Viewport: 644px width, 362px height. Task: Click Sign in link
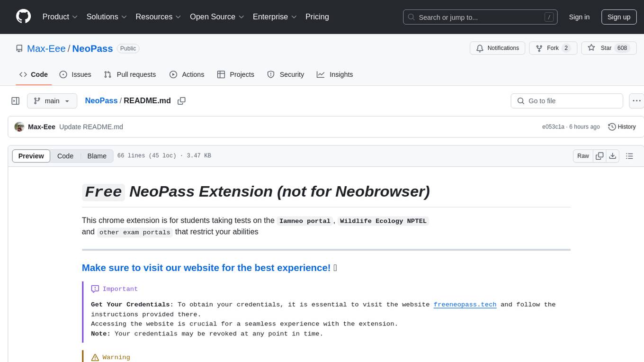(579, 17)
